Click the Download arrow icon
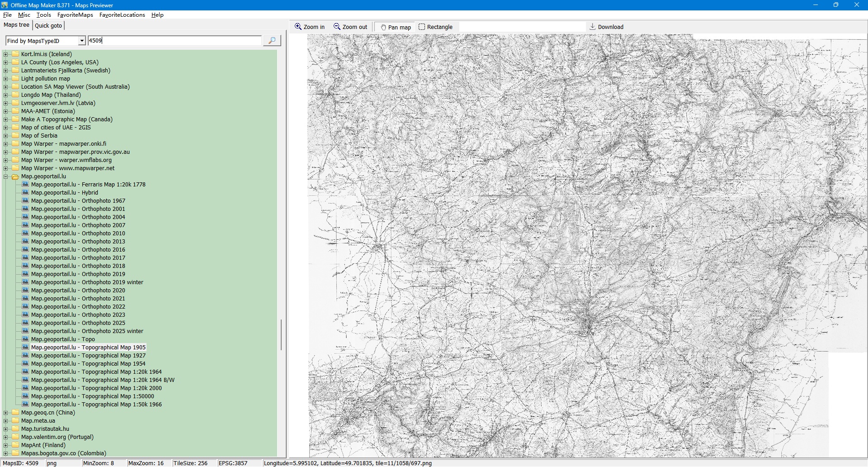868x467 pixels. (593, 27)
